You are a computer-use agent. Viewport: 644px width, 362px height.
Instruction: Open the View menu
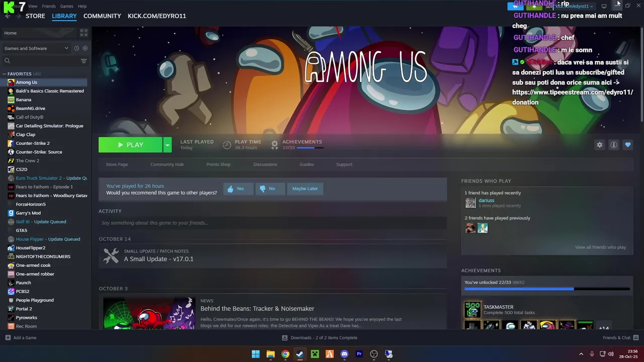[33, 6]
